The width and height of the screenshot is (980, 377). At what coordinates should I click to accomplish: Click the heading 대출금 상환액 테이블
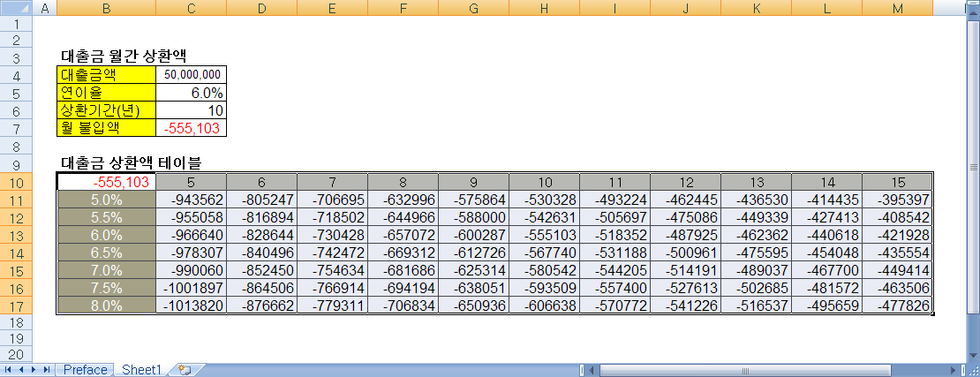click(x=131, y=164)
